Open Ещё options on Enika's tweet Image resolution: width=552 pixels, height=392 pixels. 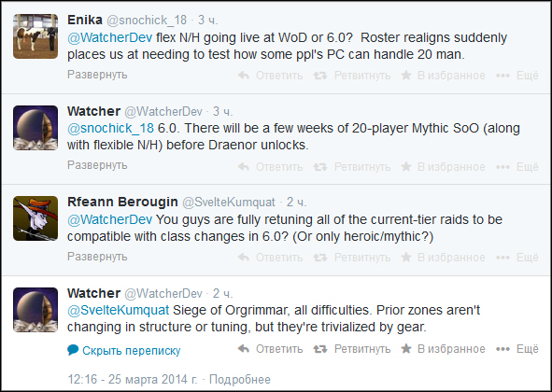coord(517,76)
